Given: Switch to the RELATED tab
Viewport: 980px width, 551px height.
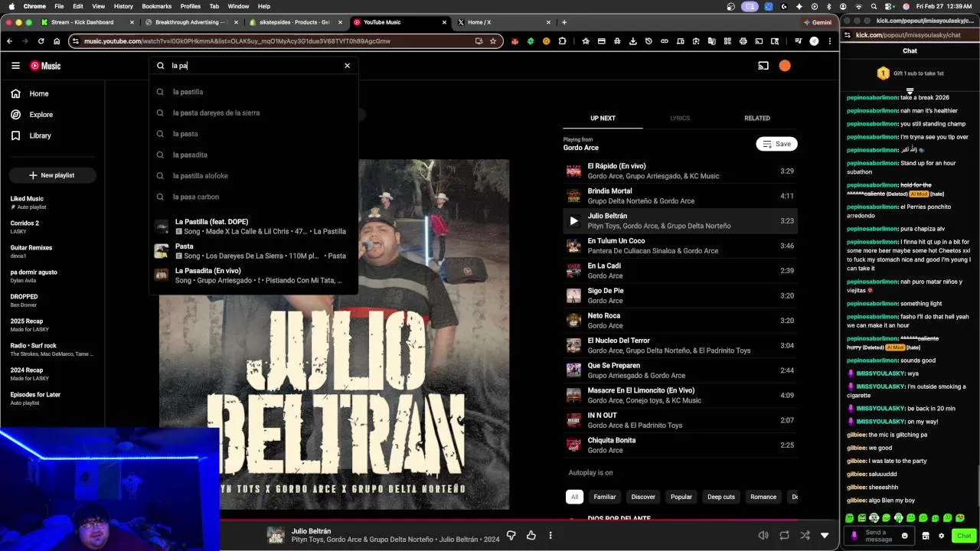Looking at the screenshot, I should [x=757, y=118].
